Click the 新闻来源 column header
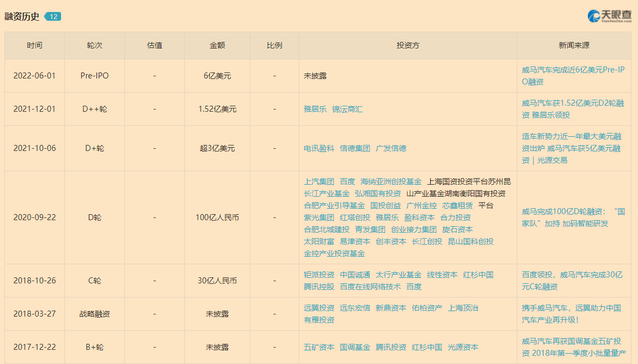This screenshot has width=638, height=364. click(574, 45)
